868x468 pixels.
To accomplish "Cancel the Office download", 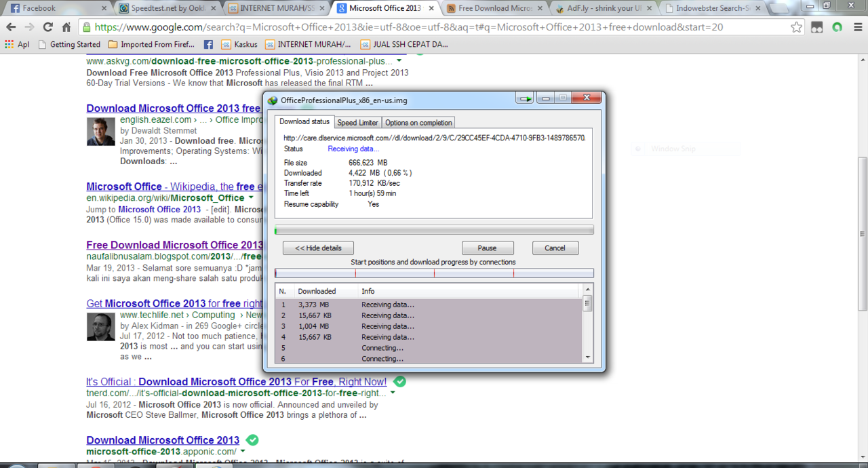I will click(555, 248).
